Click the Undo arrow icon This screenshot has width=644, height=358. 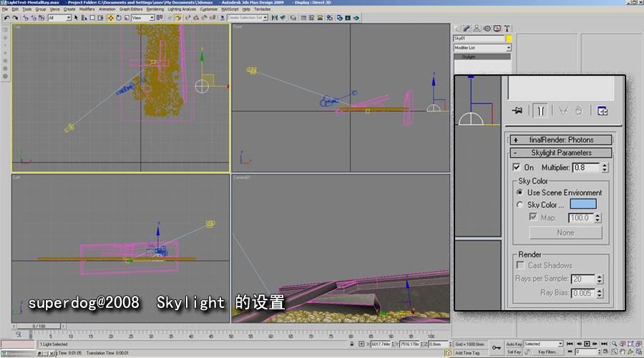[5, 18]
